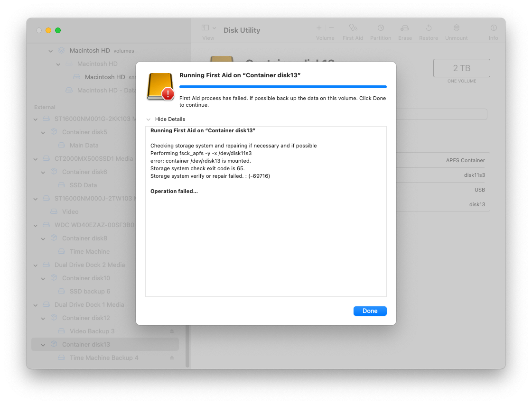This screenshot has height=404, width=532.
Task: Click the Partition toolbar icon
Action: pos(381,28)
